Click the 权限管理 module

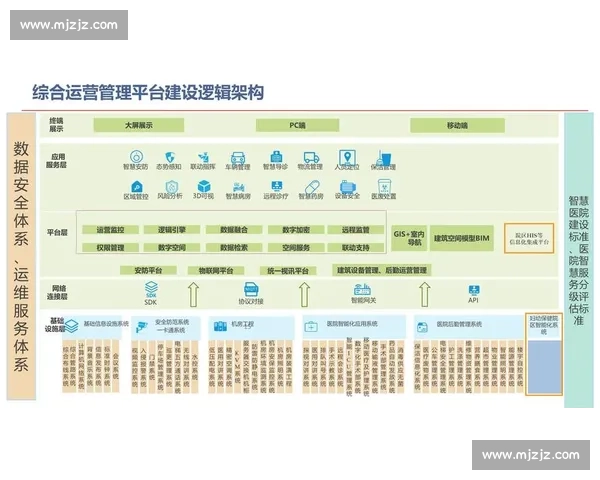pos(110,248)
